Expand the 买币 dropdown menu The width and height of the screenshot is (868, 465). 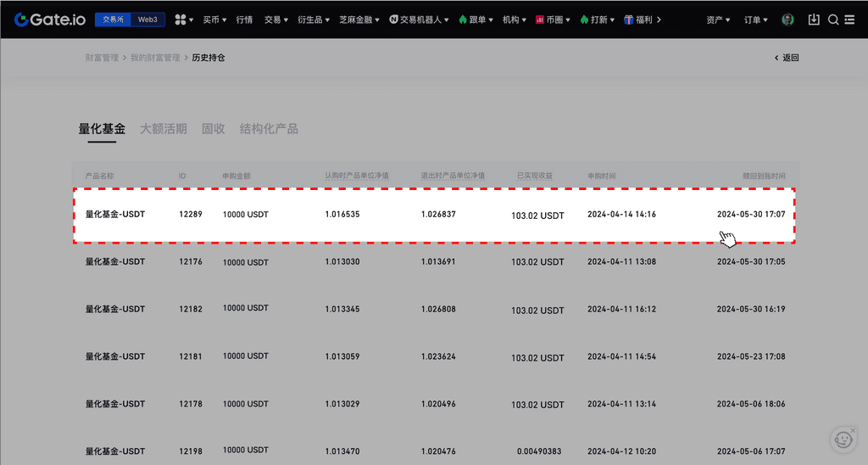214,20
